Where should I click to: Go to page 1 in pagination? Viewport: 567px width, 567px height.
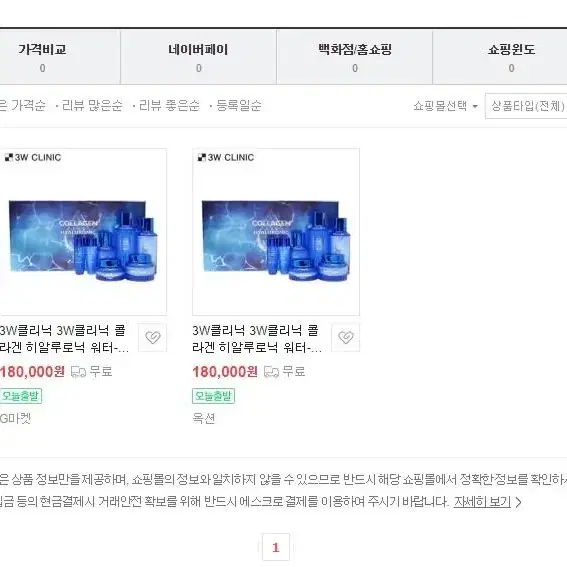[276, 547]
